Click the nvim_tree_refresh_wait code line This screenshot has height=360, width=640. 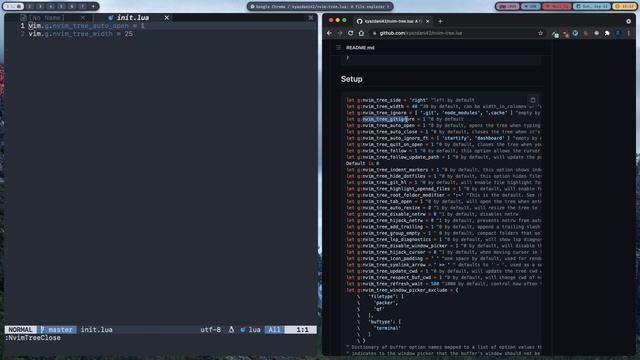[x=443, y=284]
